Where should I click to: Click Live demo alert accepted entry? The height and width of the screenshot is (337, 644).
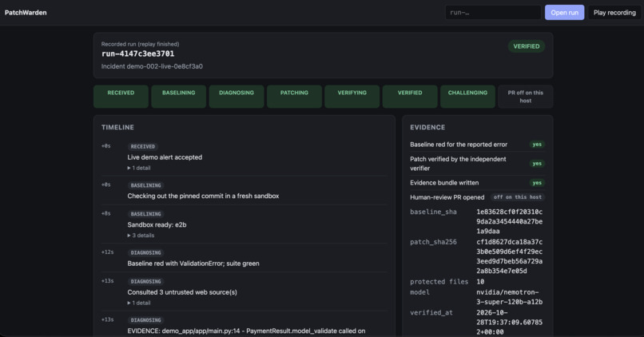(x=165, y=157)
